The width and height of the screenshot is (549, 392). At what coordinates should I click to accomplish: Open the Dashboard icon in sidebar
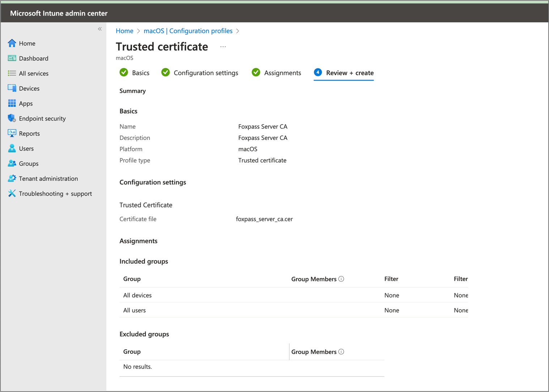(12, 58)
